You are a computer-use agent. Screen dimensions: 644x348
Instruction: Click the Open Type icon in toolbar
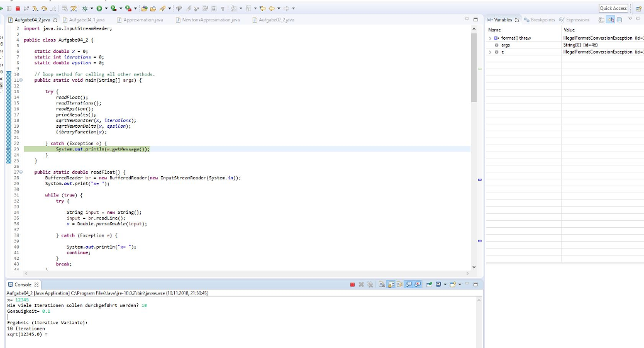[x=145, y=8]
